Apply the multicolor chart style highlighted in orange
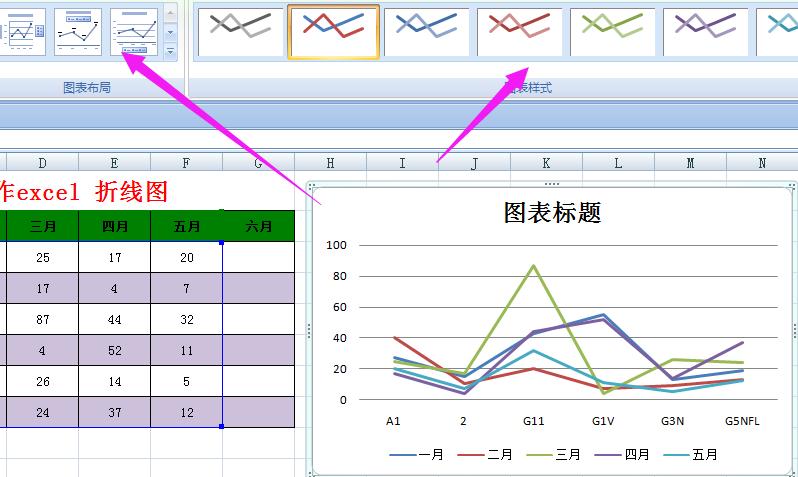Image resolution: width=798 pixels, height=477 pixels. [333, 32]
